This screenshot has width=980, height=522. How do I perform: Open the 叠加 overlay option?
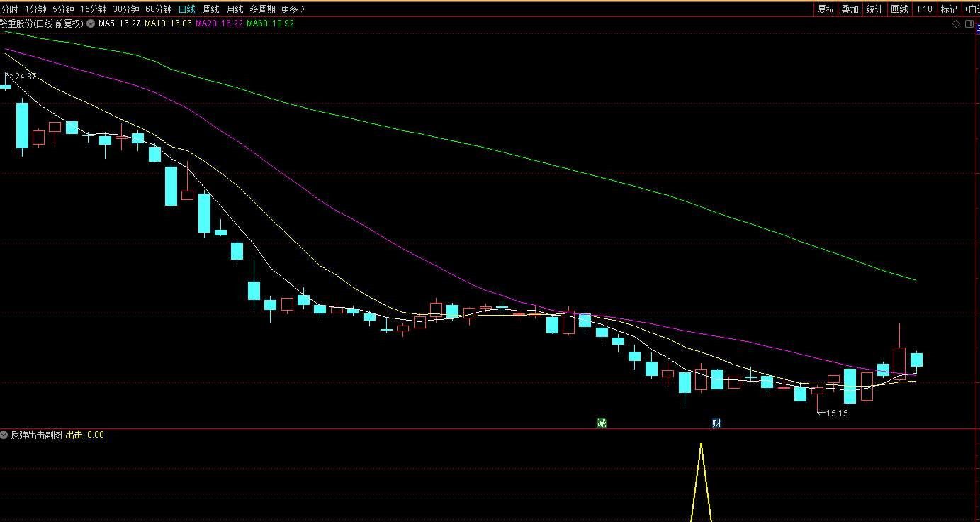tap(850, 9)
